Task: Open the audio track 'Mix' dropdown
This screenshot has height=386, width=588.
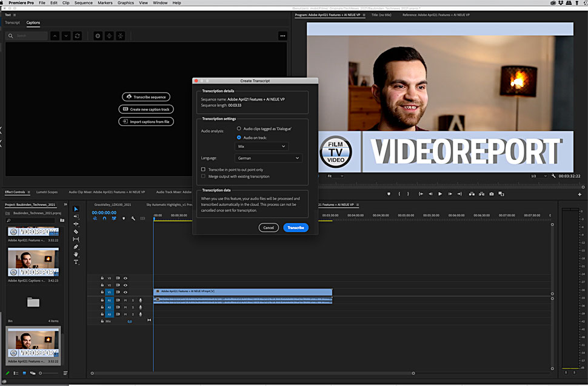Action: click(x=261, y=147)
